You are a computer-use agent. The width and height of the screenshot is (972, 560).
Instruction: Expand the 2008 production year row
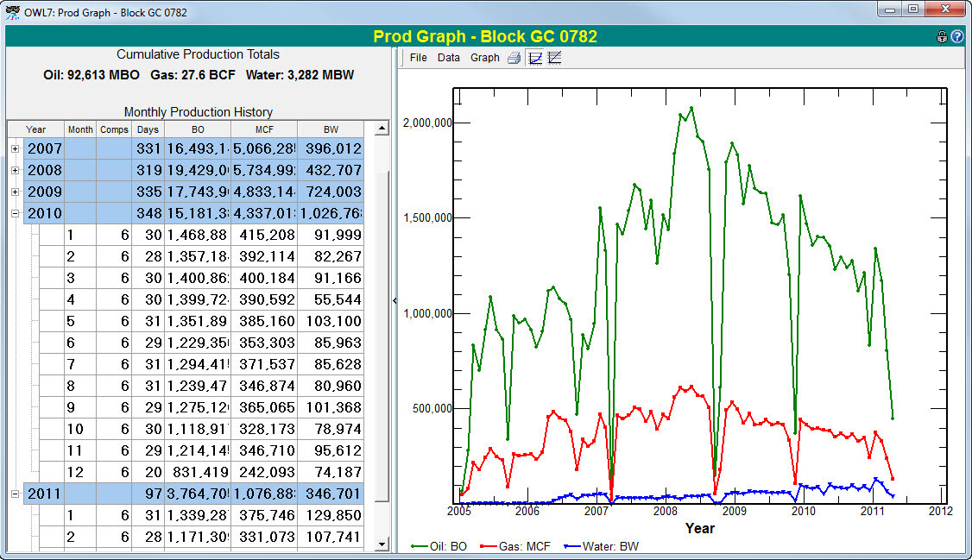[15, 170]
